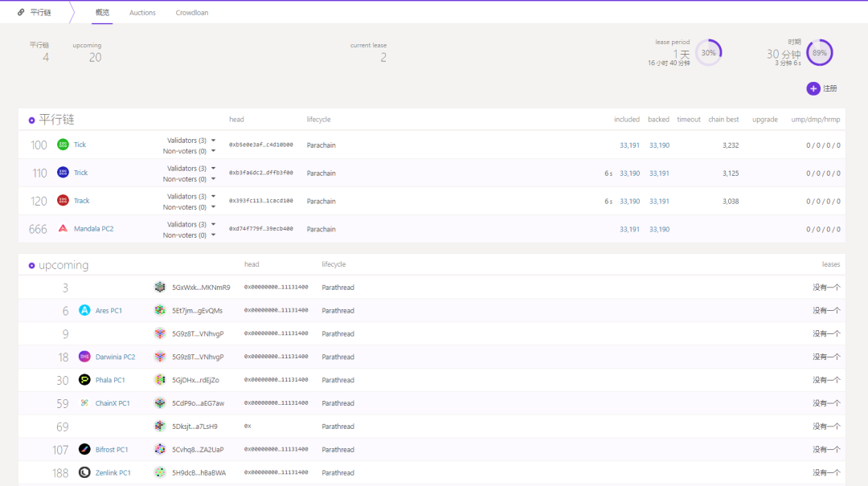Switch to the Crowdloan tab
Viewport: 868px width, 486px height.
pos(192,13)
